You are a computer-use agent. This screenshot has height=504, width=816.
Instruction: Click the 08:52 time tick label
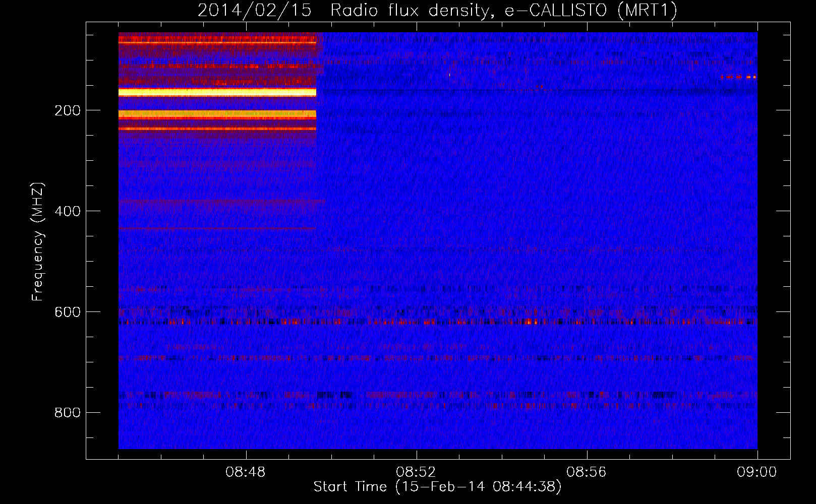coord(416,472)
